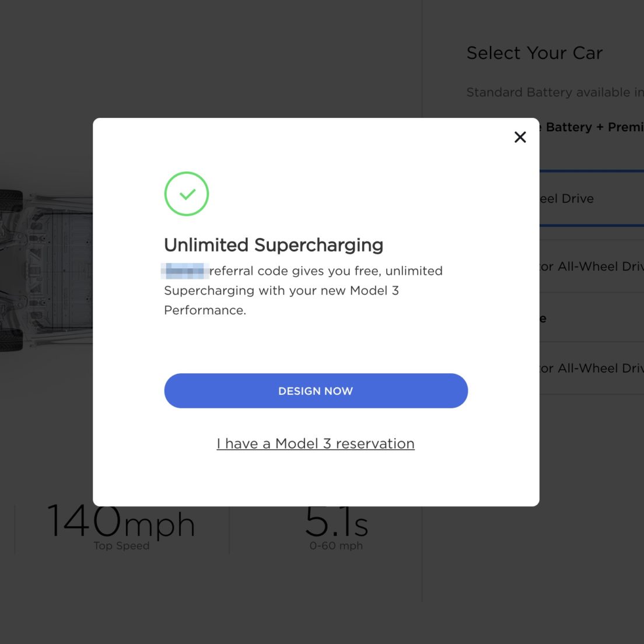Switch to the Battery + Premium tab

click(592, 127)
